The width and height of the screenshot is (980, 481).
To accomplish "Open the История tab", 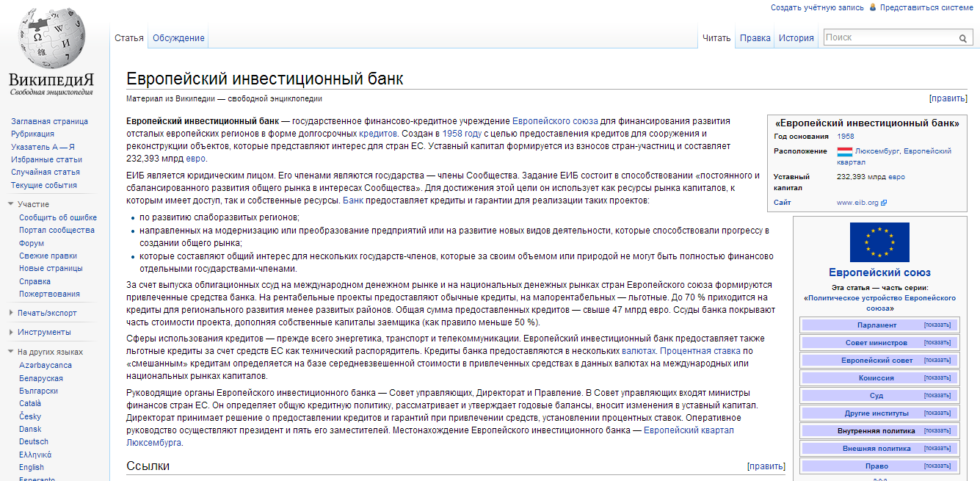I will [796, 38].
